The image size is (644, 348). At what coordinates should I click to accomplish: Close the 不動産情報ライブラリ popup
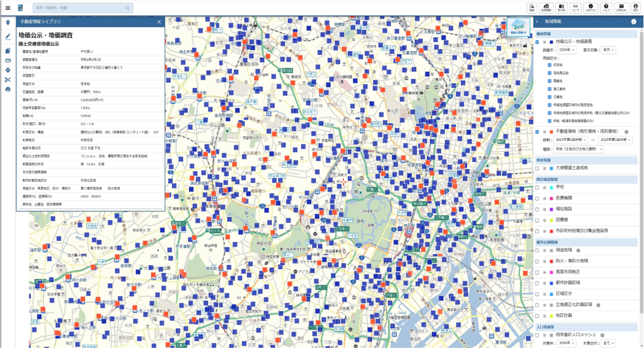pos(159,22)
